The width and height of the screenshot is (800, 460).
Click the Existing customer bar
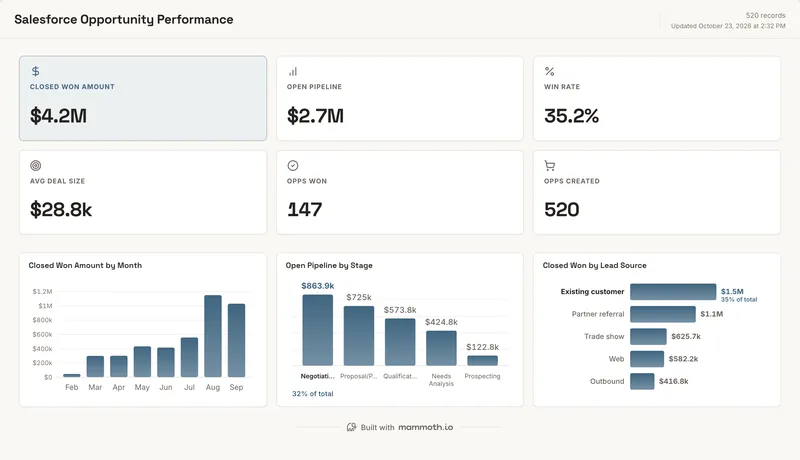coord(673,292)
